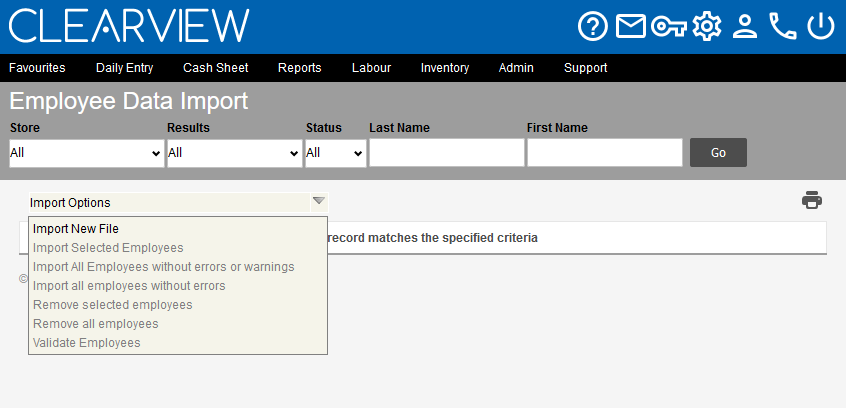
Task: Open the help question mark icon
Action: point(592,26)
